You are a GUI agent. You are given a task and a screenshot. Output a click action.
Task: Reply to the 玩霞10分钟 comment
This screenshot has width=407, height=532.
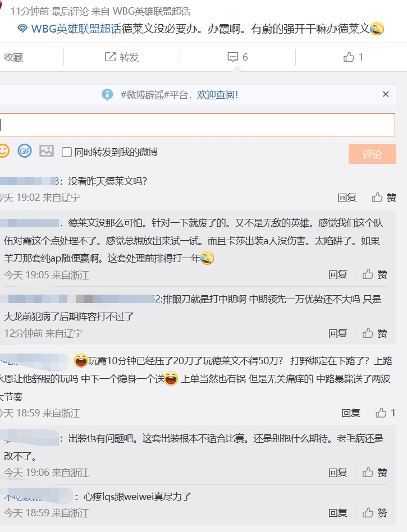[x=351, y=413]
